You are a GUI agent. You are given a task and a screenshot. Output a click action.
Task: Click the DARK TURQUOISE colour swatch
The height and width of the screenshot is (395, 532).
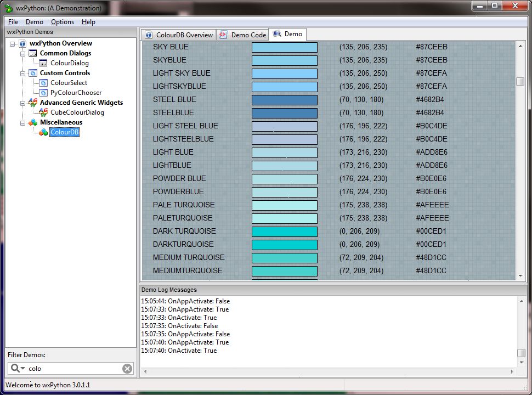[x=285, y=232]
